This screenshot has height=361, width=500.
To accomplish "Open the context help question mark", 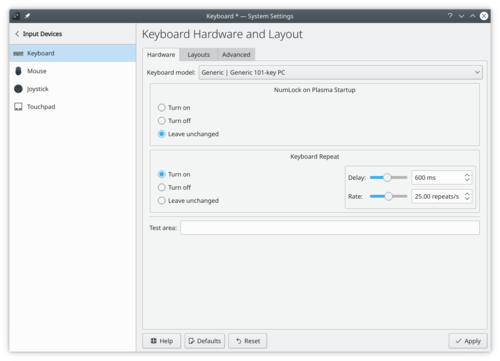I will 450,16.
